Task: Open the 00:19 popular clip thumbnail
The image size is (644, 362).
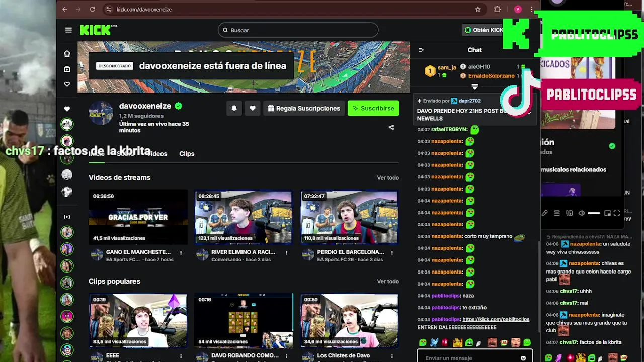Action: (x=138, y=321)
